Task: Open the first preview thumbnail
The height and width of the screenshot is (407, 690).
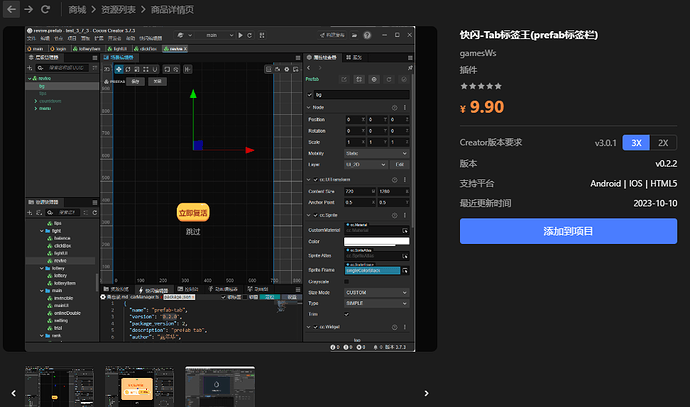Action: click(59, 387)
